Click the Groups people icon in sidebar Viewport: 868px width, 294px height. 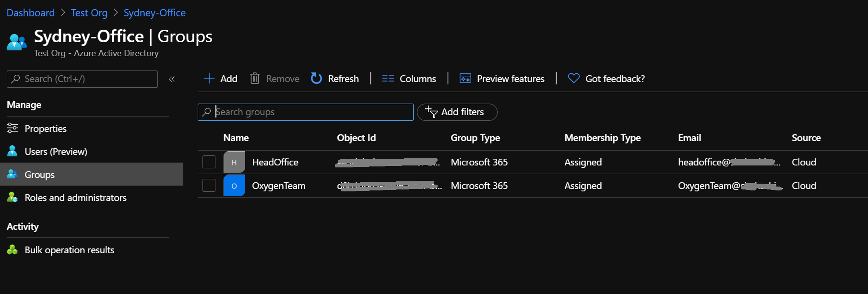12,174
